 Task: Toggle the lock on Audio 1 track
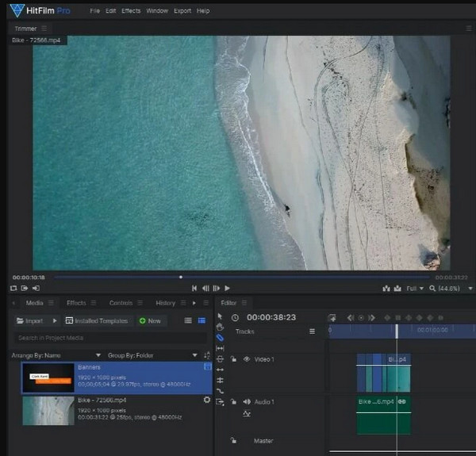pos(233,401)
